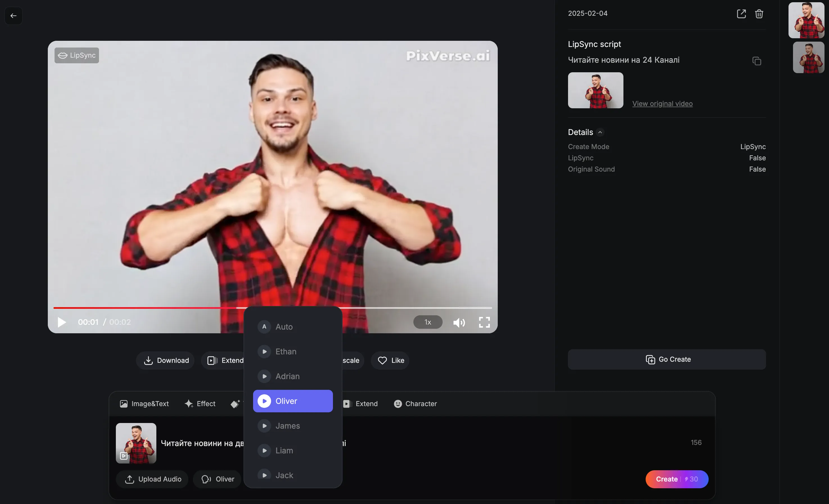Delete this video using the trash icon
The width and height of the screenshot is (829, 504).
(x=759, y=13)
